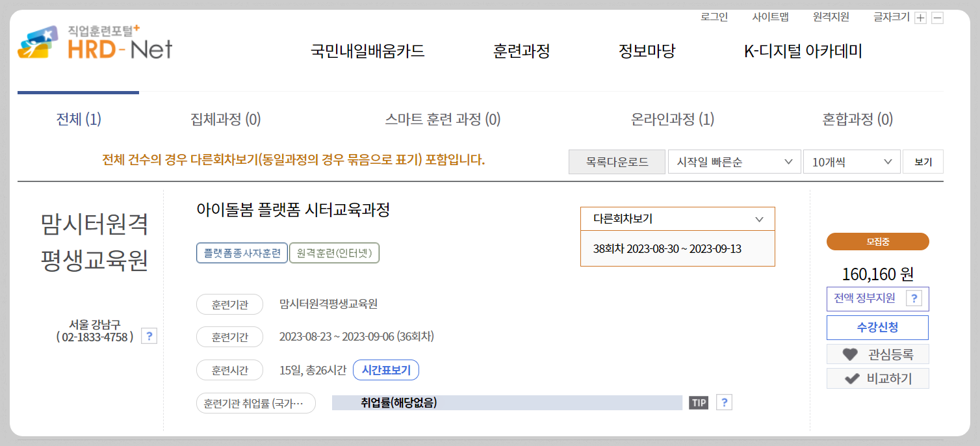Open 정보마당 menu
This screenshot has height=446, width=980.
pyautogui.click(x=647, y=51)
